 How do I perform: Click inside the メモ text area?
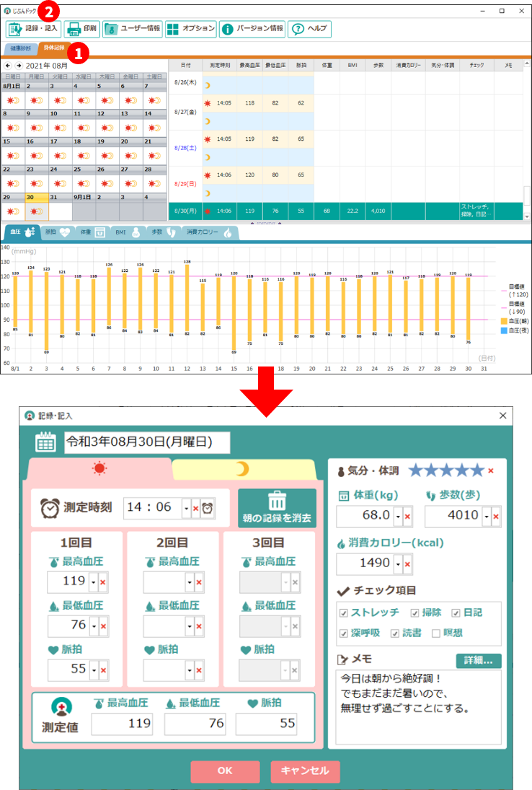[x=418, y=707]
